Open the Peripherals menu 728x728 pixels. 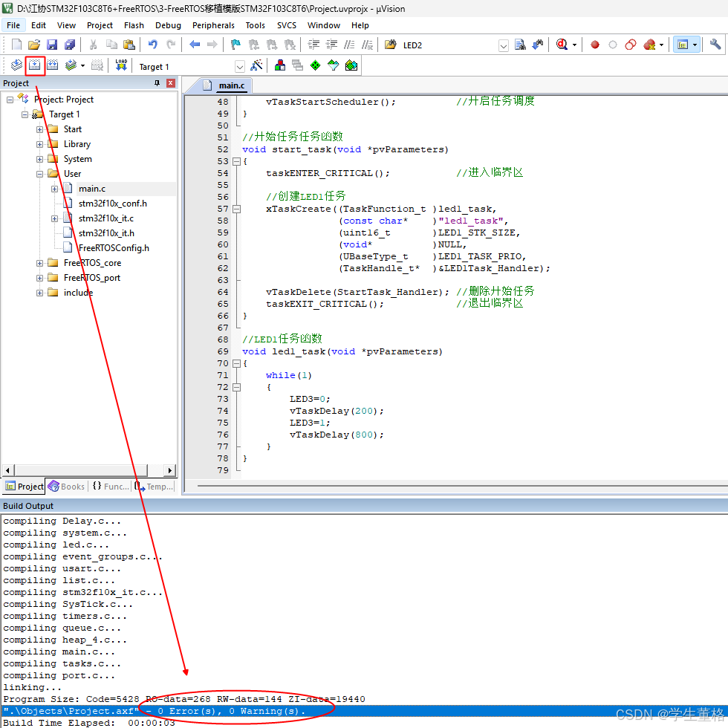(214, 25)
